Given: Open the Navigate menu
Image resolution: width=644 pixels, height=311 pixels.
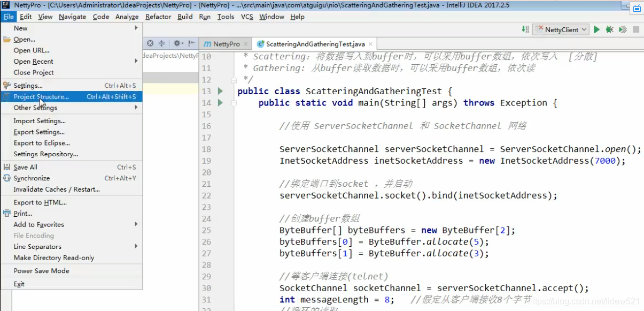Looking at the screenshot, I should [72, 17].
